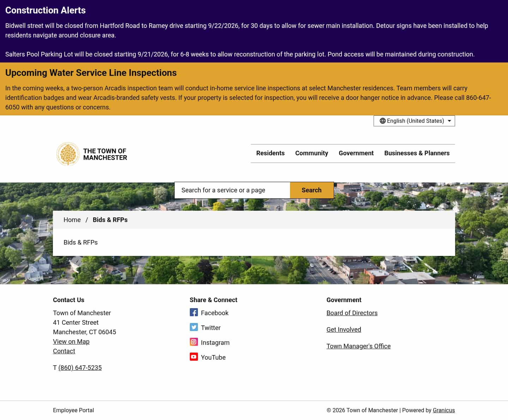Open the Granicus link
508x420 pixels.
[x=444, y=410]
